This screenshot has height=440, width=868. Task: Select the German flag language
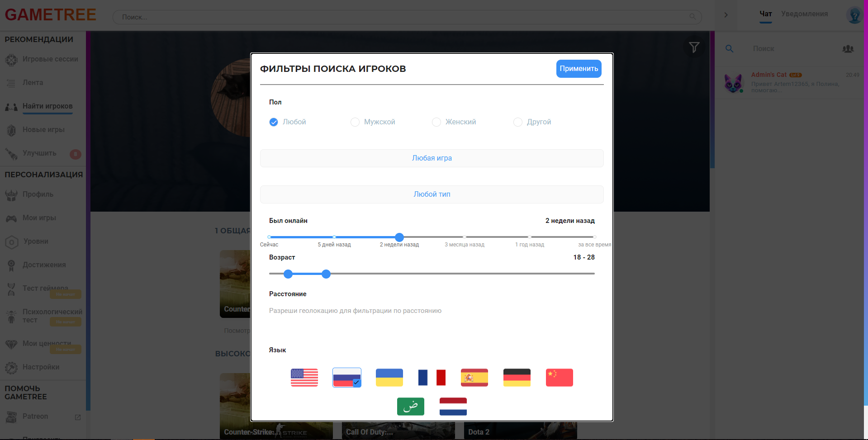tap(517, 378)
